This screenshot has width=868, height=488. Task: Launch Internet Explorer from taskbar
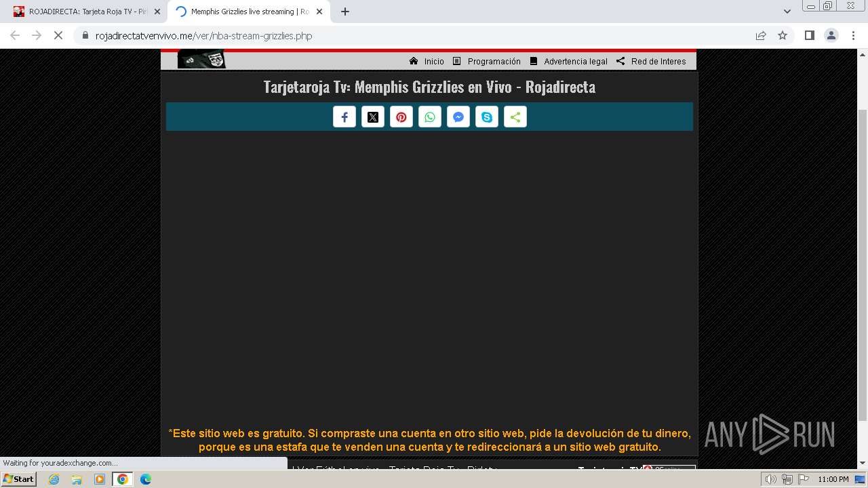(x=54, y=479)
